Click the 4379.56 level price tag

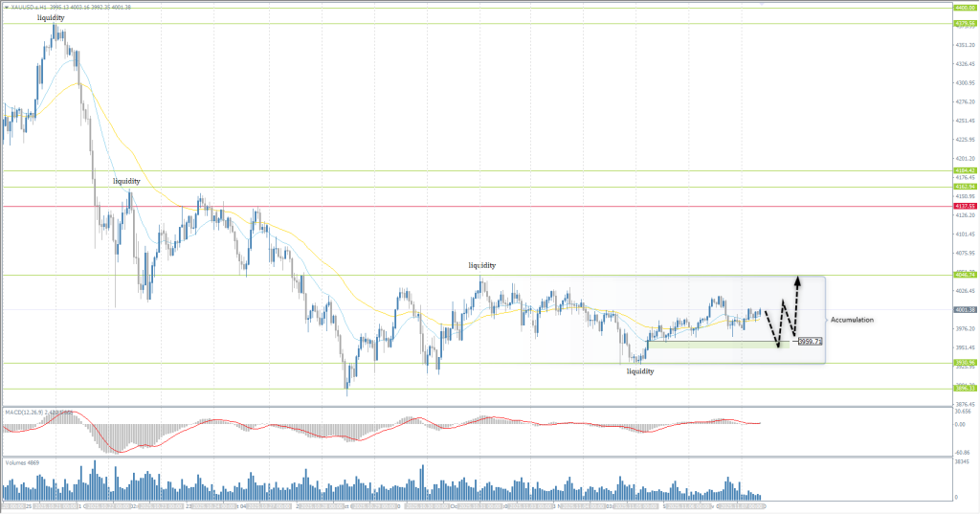click(965, 24)
